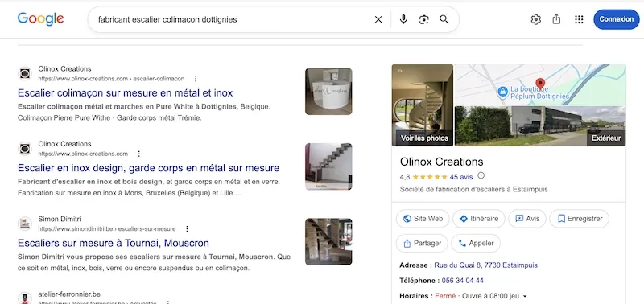The width and height of the screenshot is (644, 304).
Task: Open the Site Web button for Olinox Creations
Action: 423,219
